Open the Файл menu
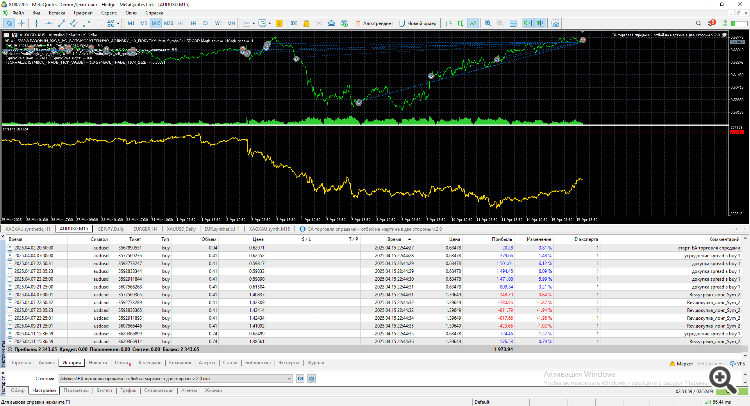The image size is (750, 406). tap(17, 12)
